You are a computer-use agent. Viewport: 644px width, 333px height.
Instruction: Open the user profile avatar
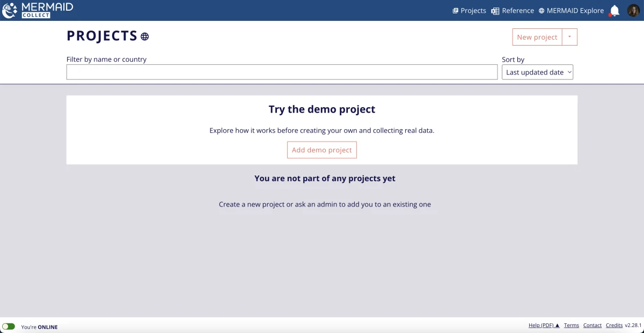(633, 11)
